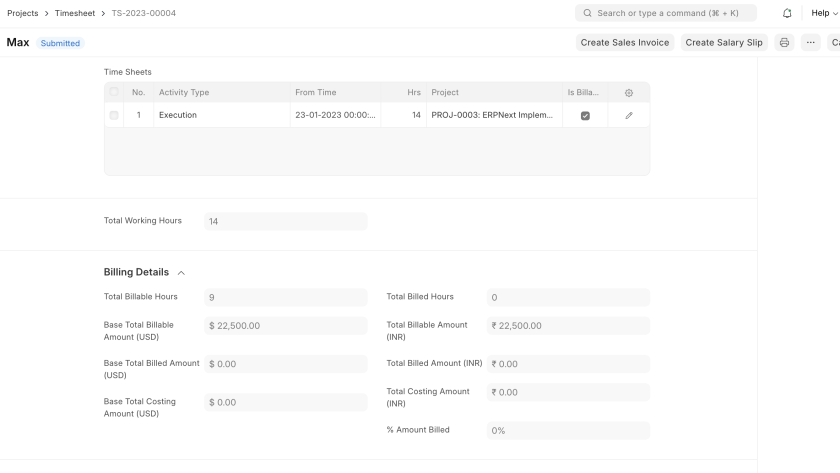Click the Activity Type cell showing Execution

pos(220,116)
